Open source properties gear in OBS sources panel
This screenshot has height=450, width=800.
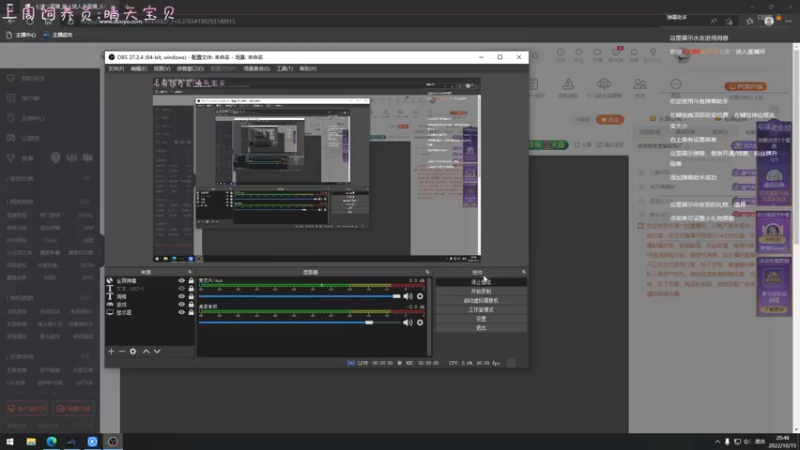pyautogui.click(x=133, y=351)
